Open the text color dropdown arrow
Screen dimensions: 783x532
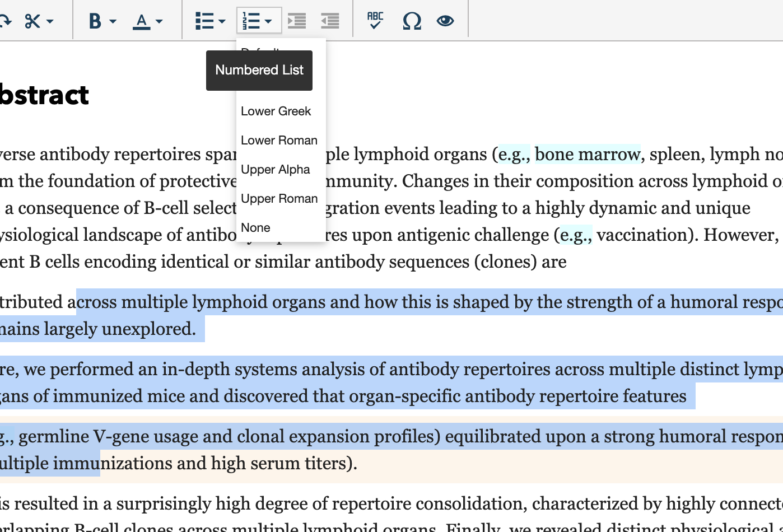[159, 22]
